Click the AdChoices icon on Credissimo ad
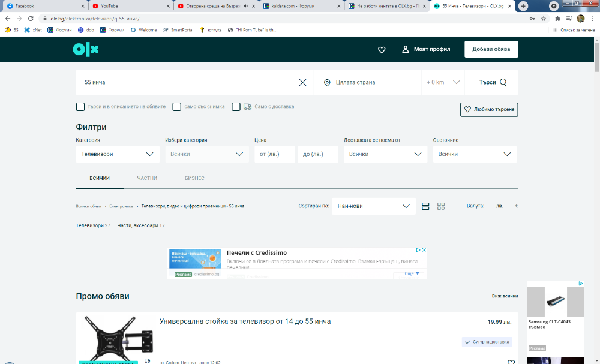The image size is (600, 364). click(x=419, y=250)
